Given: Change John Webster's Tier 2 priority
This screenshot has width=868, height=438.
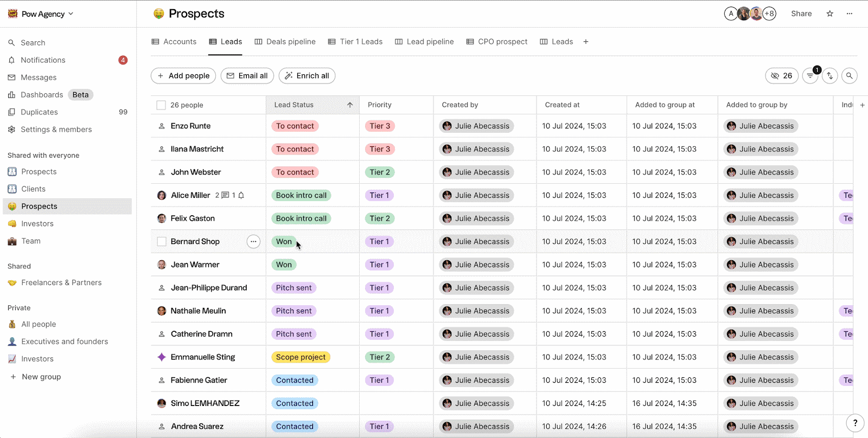Looking at the screenshot, I should [x=380, y=172].
